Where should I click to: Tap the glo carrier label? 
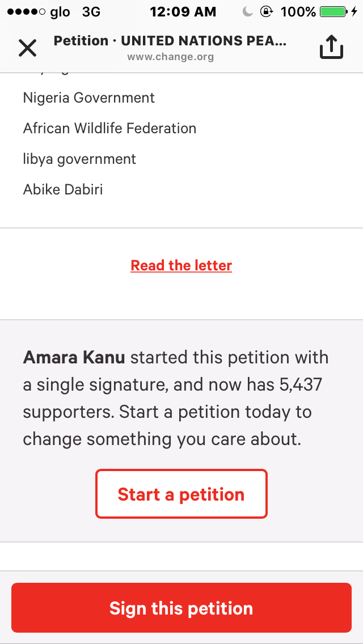tap(60, 12)
